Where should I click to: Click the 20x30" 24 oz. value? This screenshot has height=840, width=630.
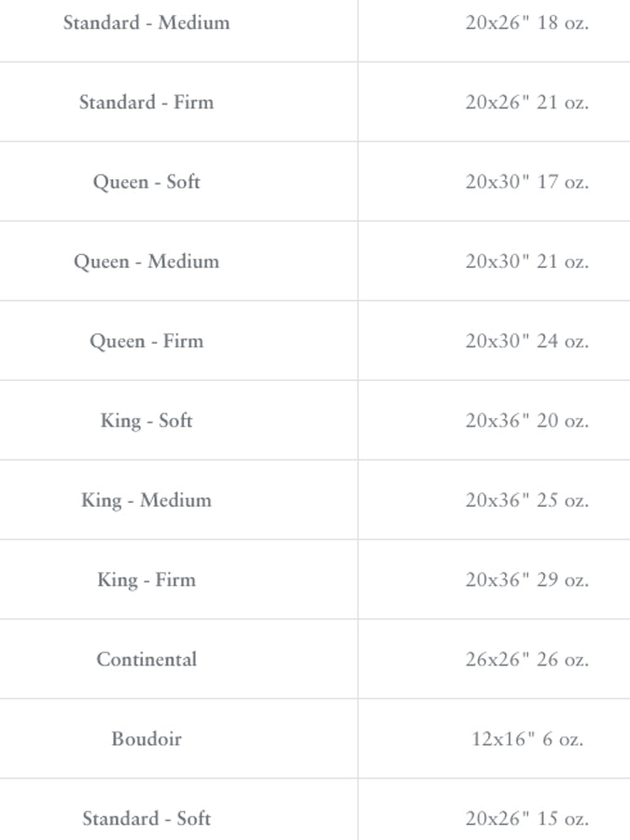527,341
